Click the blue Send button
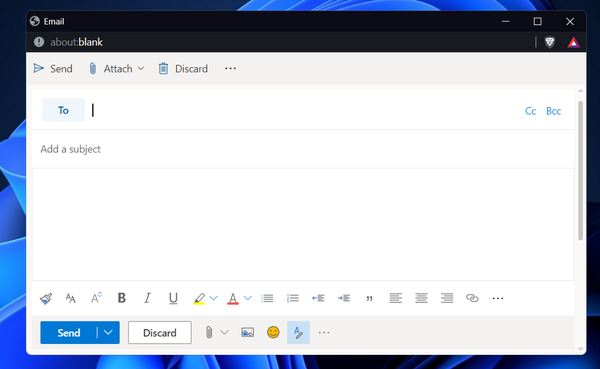This screenshot has height=369, width=600. click(x=69, y=333)
